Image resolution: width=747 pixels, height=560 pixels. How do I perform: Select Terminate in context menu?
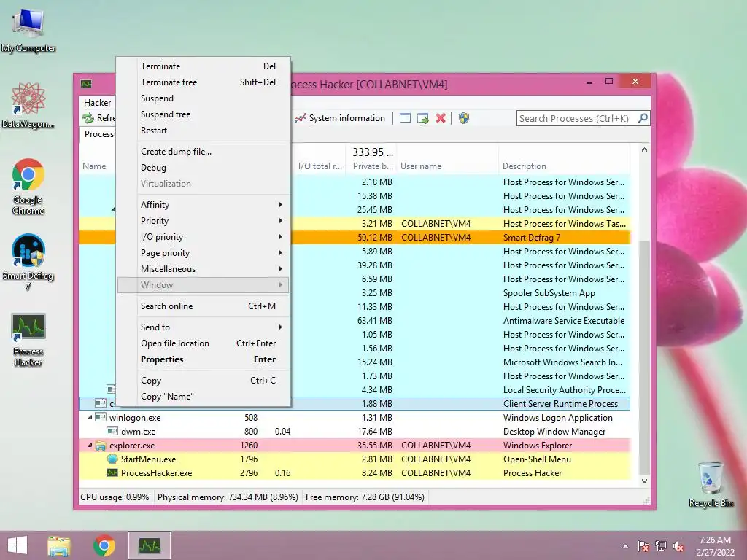pyautogui.click(x=204, y=66)
